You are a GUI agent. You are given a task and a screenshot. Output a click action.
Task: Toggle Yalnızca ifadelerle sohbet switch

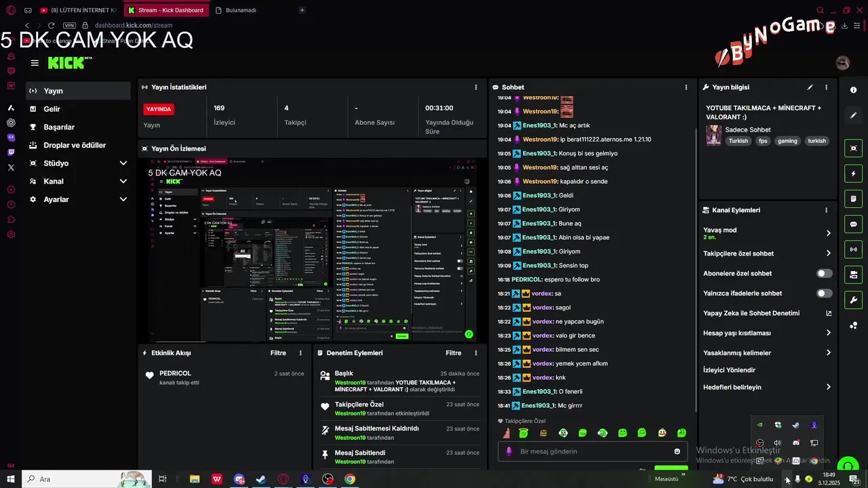coord(824,293)
